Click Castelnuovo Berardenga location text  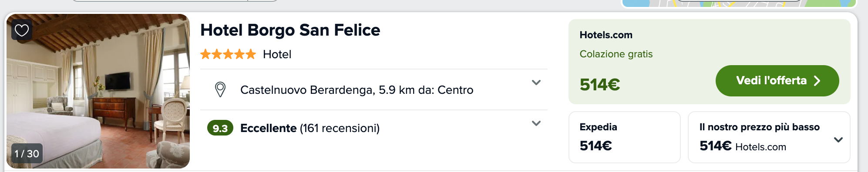click(x=357, y=90)
